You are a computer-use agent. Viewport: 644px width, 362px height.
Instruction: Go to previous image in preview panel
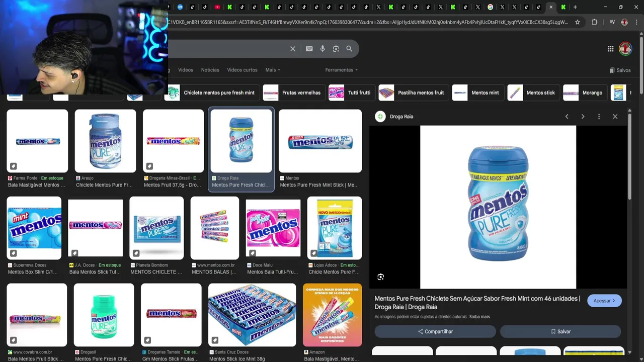pos(567,117)
